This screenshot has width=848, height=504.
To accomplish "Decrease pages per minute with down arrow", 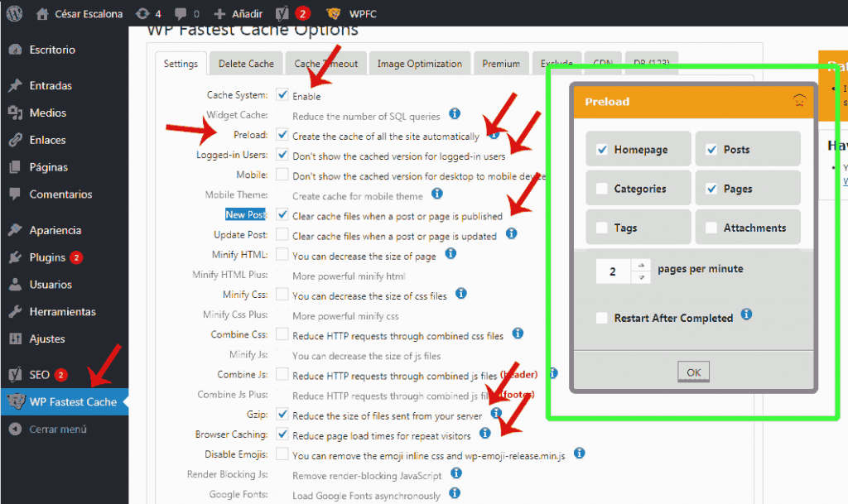I will (641, 277).
